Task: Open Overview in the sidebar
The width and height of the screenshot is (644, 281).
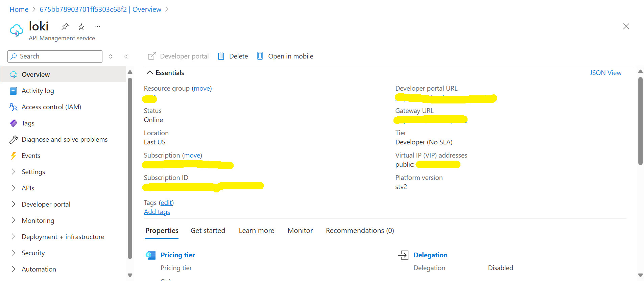Action: tap(63, 74)
